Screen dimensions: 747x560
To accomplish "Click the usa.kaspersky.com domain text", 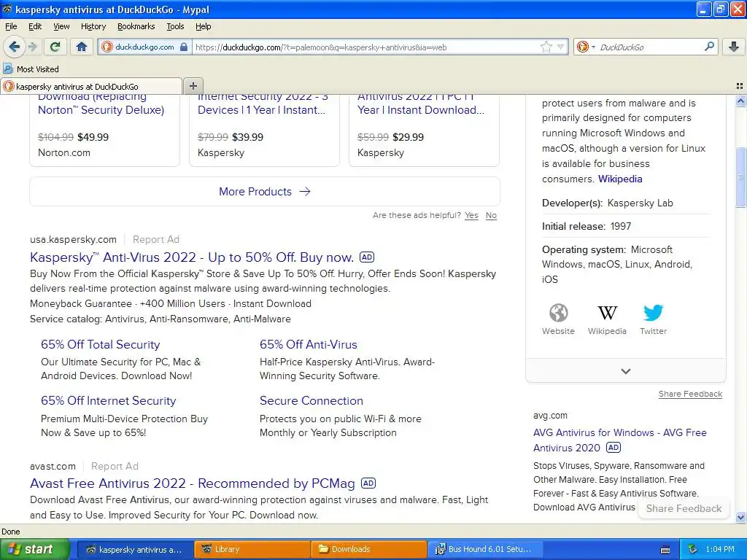I will click(x=74, y=239).
